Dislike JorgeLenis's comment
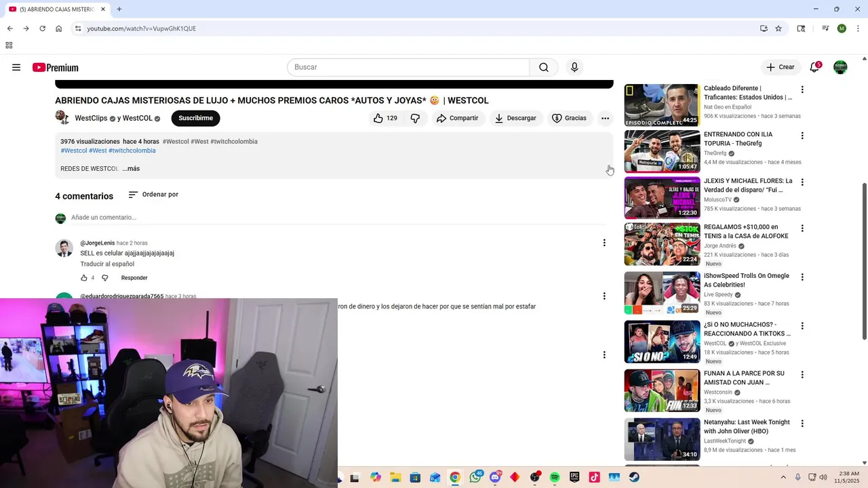 pyautogui.click(x=104, y=278)
